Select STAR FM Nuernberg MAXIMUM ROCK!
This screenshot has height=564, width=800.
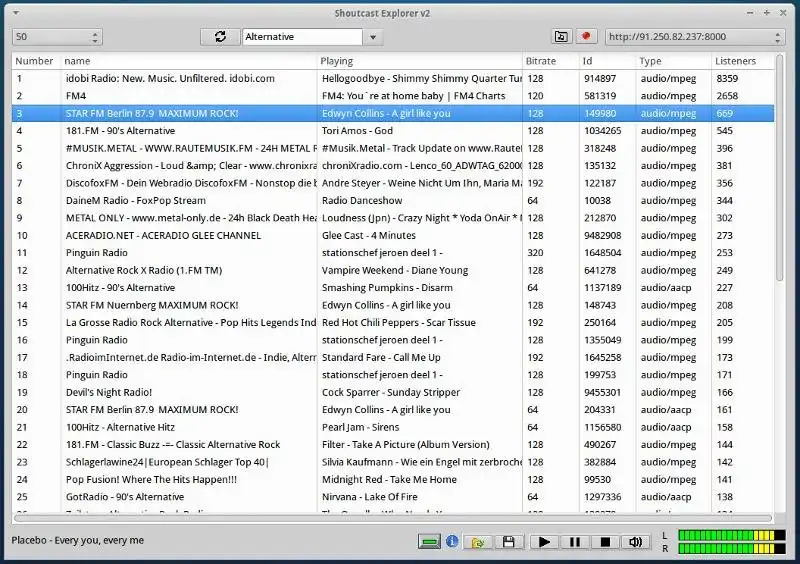[x=393, y=305]
